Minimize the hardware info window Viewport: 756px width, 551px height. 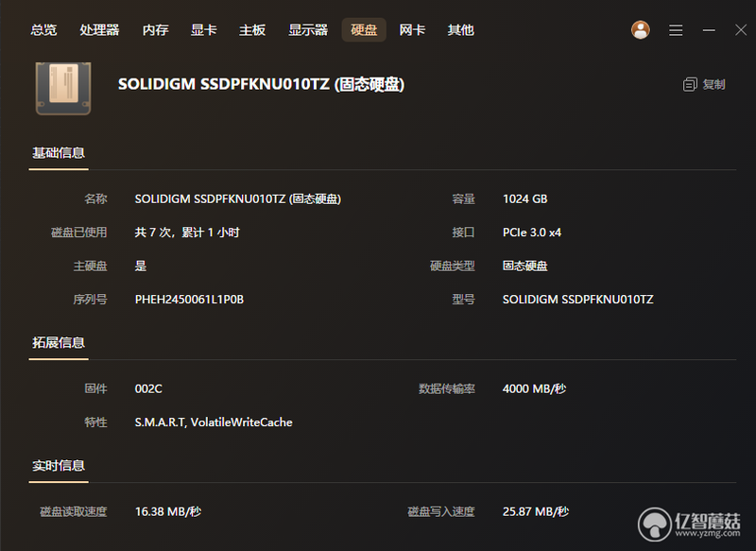pos(709,30)
